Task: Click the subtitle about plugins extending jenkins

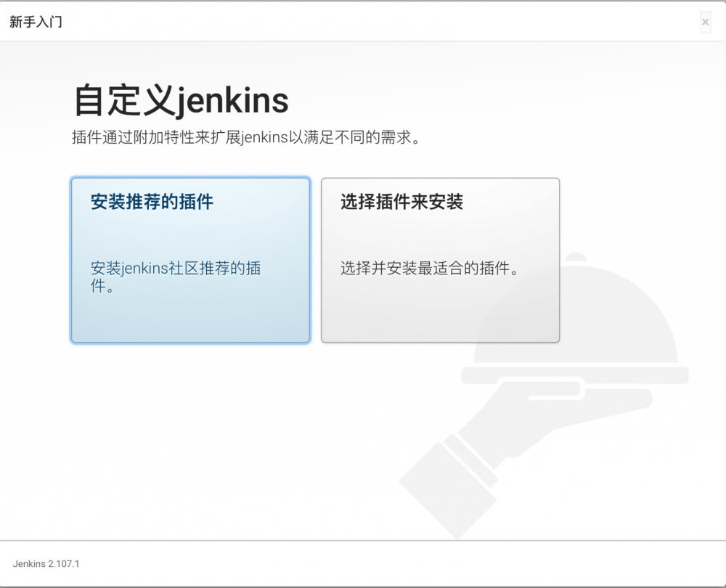Action: click(244, 136)
